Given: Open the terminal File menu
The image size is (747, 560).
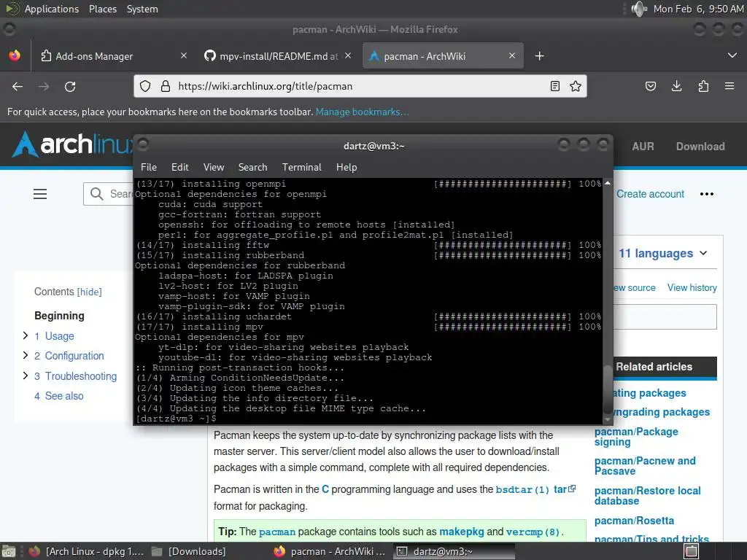Looking at the screenshot, I should [x=149, y=167].
